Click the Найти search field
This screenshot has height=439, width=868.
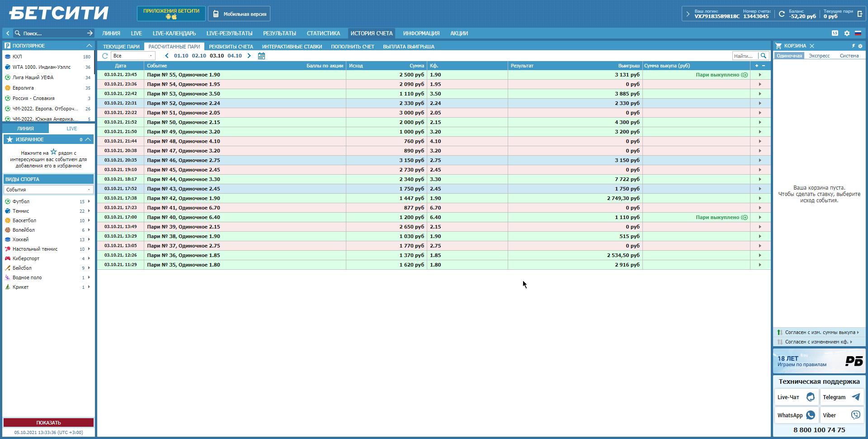click(x=745, y=56)
